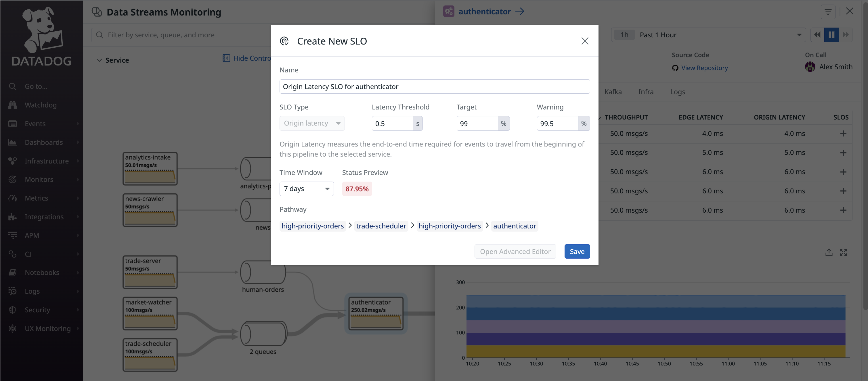View Repository for the authenticator service
This screenshot has height=381, width=868.
[x=704, y=68]
